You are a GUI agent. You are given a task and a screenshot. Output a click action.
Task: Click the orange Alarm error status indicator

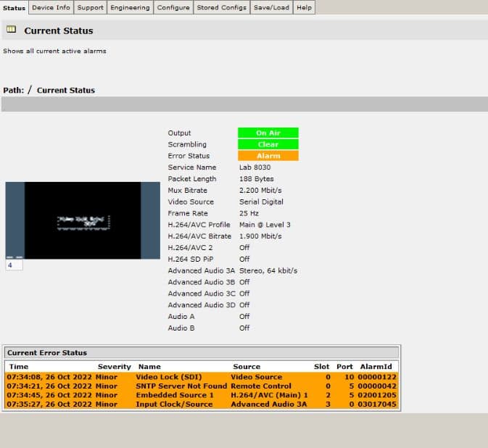268,156
